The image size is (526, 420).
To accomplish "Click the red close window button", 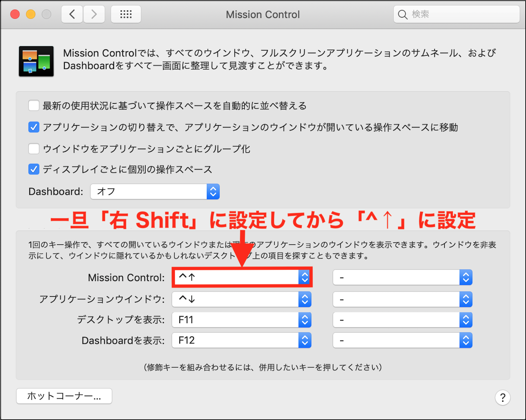I will coord(15,14).
